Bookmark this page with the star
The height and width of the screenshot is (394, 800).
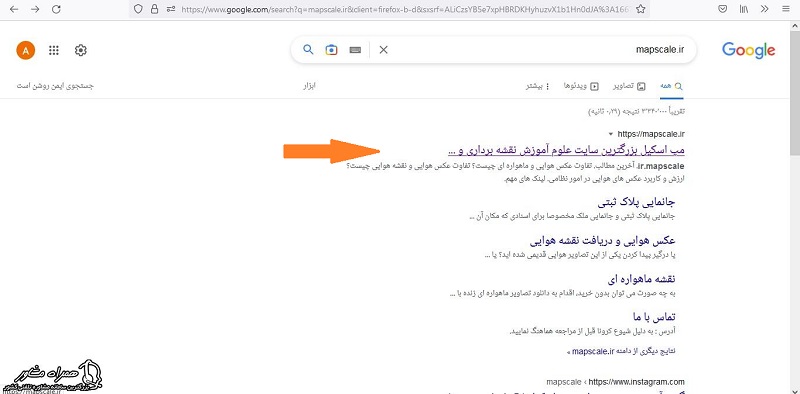point(641,9)
